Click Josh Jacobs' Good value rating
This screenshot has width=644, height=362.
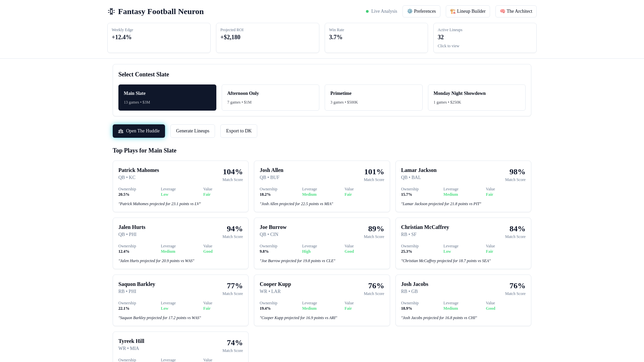point(490,308)
